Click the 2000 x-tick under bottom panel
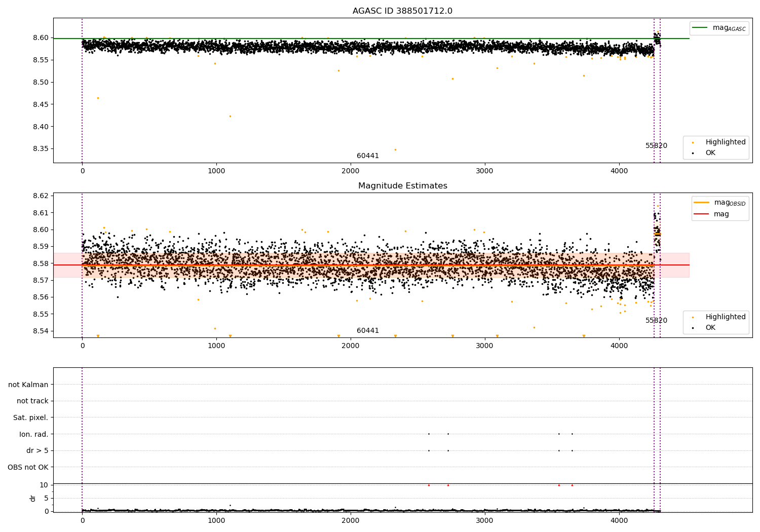 351,520
